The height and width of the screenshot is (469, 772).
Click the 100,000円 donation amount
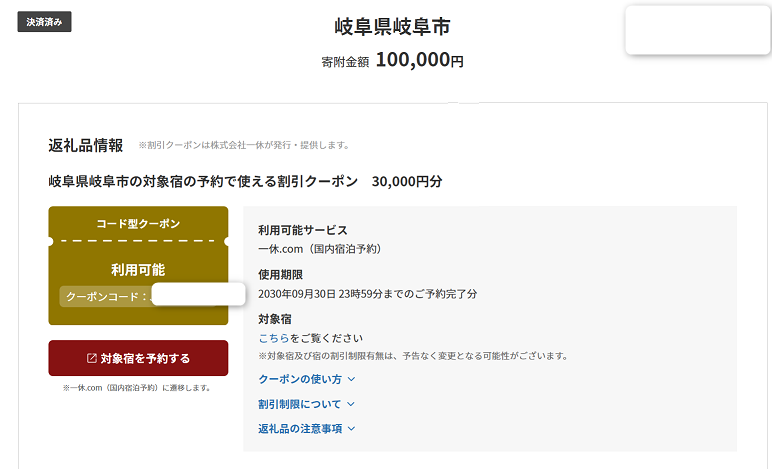[419, 60]
